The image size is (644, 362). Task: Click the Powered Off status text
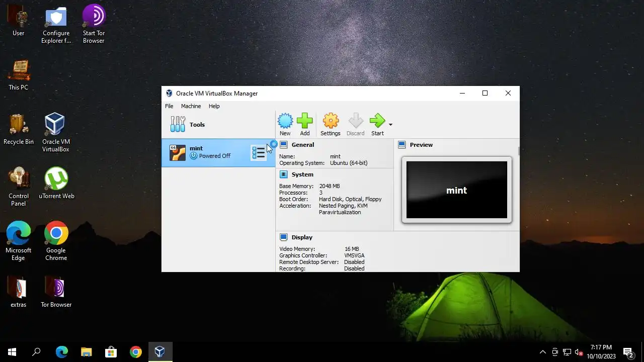(x=215, y=156)
